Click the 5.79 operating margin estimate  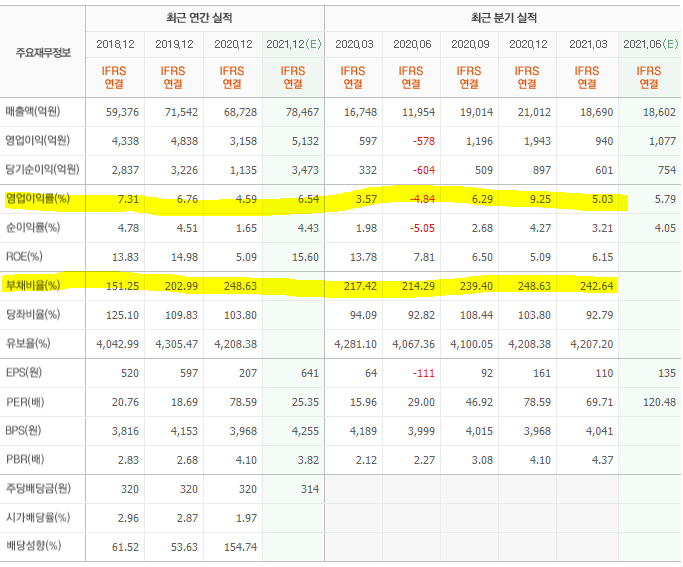click(x=666, y=199)
